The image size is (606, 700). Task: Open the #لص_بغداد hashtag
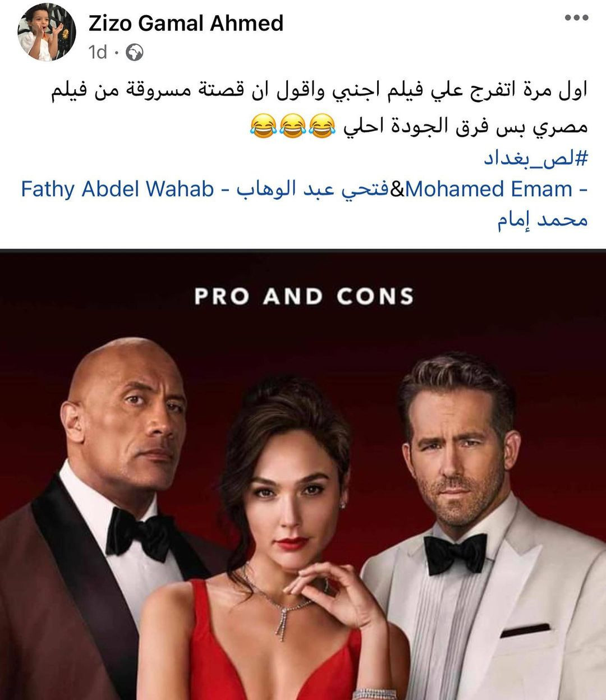tap(536, 158)
